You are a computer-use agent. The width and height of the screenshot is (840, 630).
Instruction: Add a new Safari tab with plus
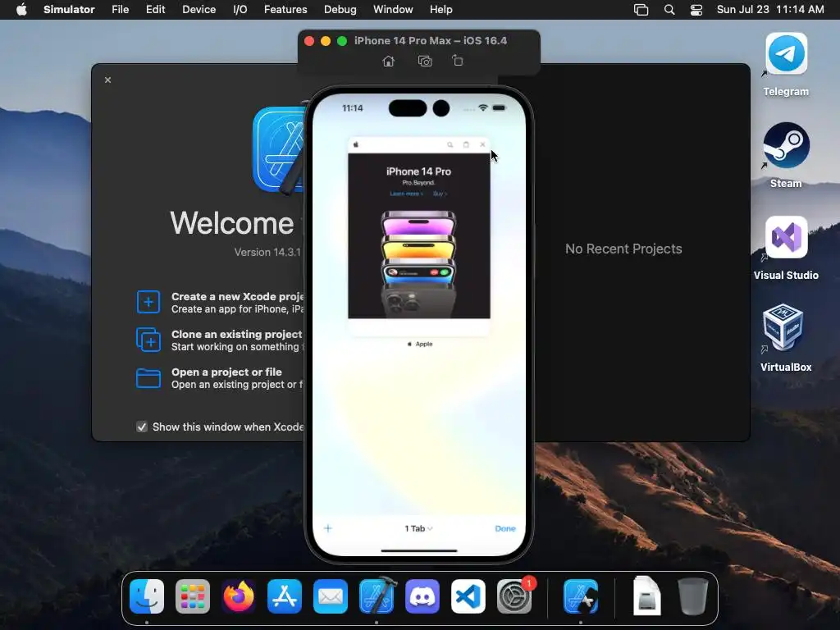tap(328, 528)
